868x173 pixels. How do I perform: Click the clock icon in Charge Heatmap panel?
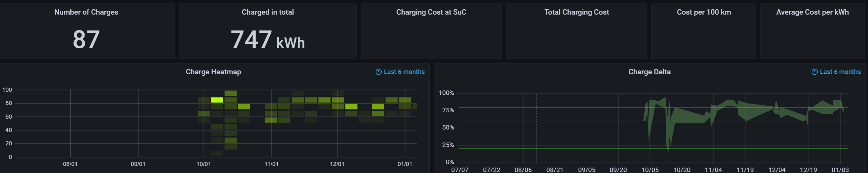[x=378, y=72]
